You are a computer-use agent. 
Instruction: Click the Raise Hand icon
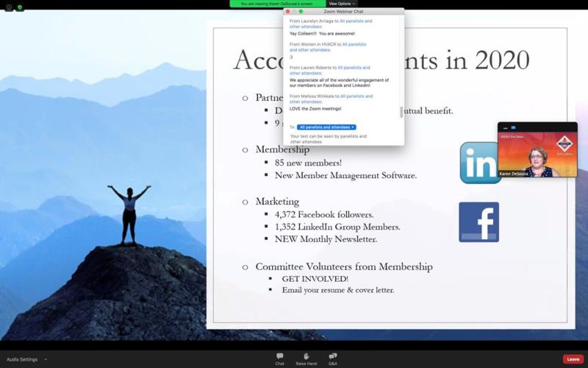click(x=306, y=358)
